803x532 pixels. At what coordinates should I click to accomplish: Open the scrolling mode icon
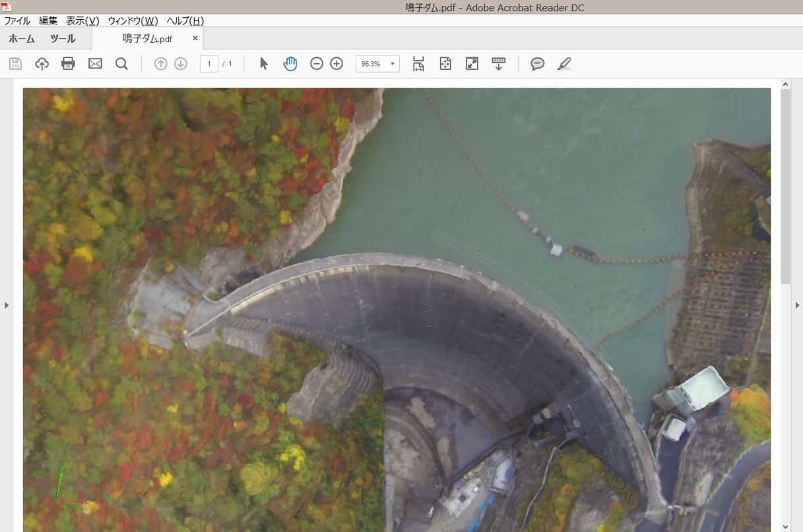pyautogui.click(x=499, y=64)
